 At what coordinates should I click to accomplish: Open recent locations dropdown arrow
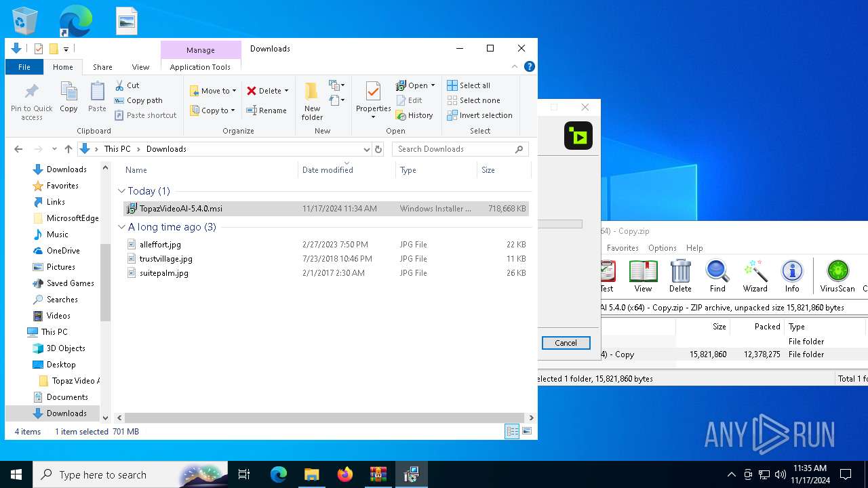coord(54,149)
